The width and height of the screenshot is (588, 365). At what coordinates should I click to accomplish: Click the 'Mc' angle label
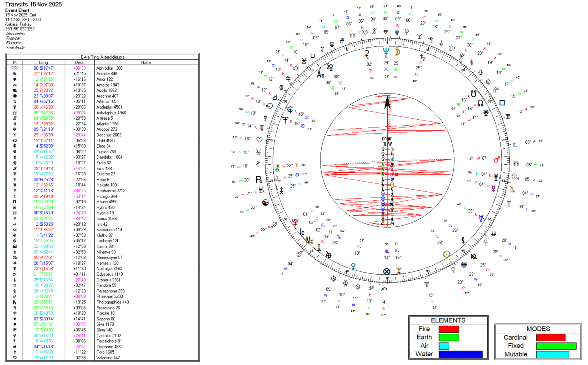pos(310,240)
